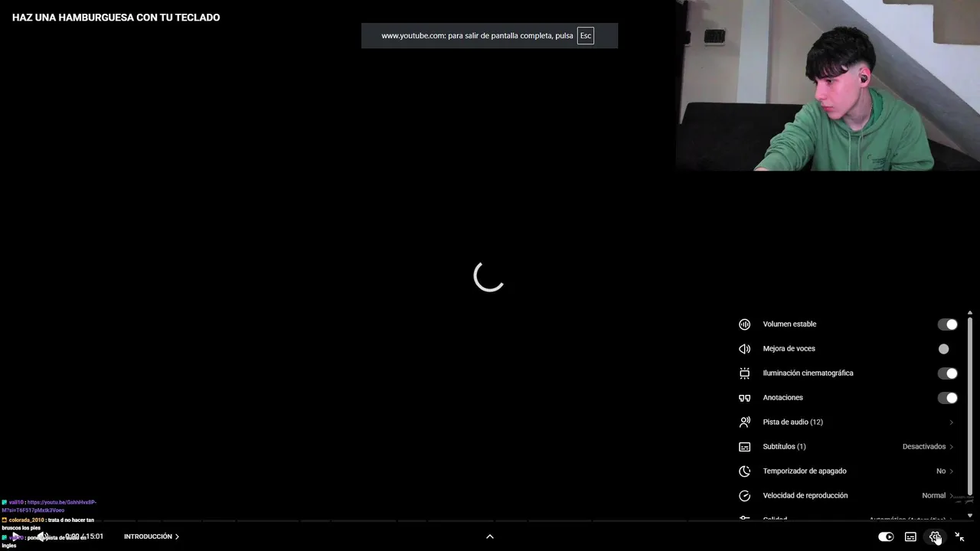980x551 pixels.
Task: Toggle the autoplay switch in player bar
Action: pyautogui.click(x=886, y=536)
